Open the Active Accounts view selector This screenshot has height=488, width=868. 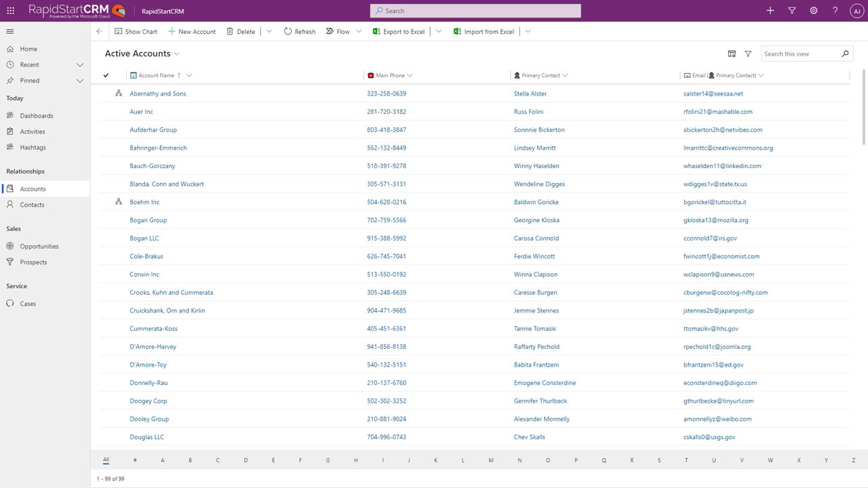pos(142,53)
